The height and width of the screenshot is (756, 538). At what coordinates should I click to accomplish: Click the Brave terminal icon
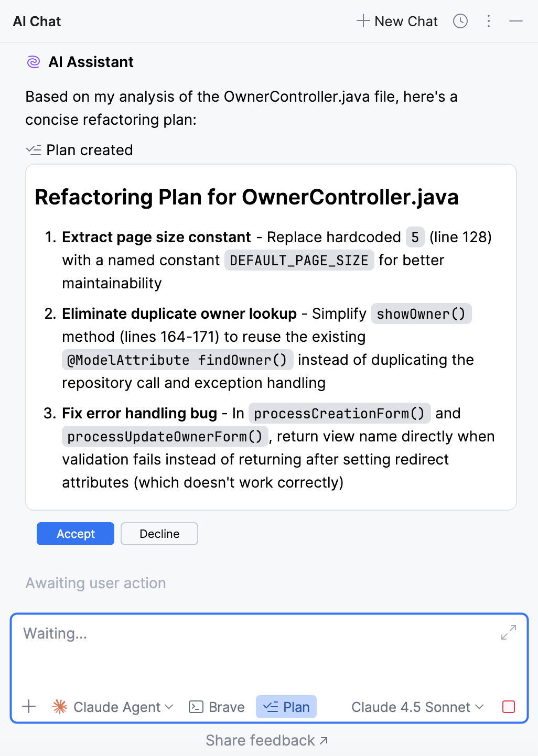pos(195,707)
